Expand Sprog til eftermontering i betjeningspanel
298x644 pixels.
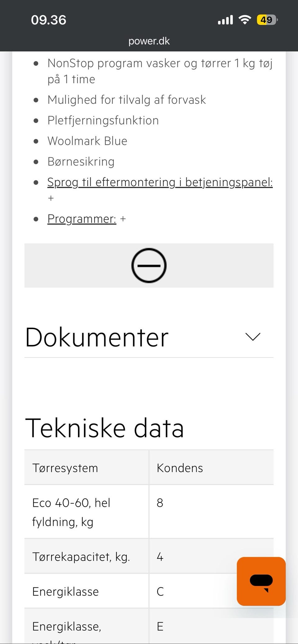click(x=160, y=182)
